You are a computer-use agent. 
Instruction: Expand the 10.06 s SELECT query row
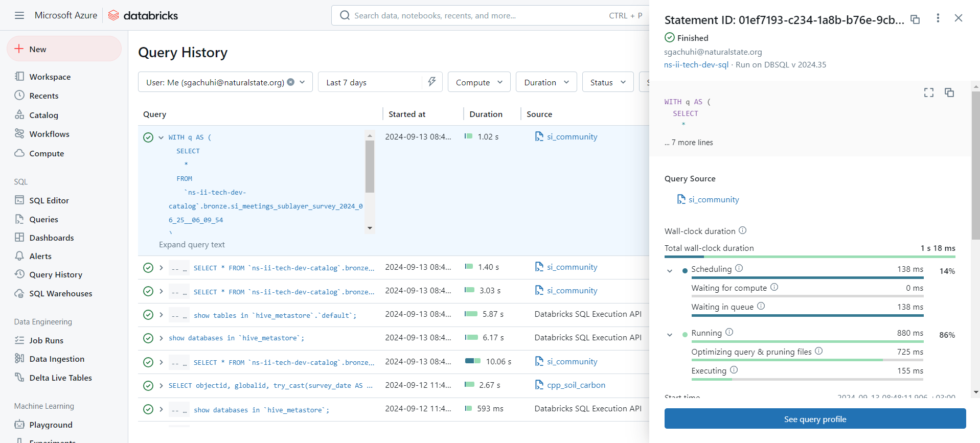point(161,362)
